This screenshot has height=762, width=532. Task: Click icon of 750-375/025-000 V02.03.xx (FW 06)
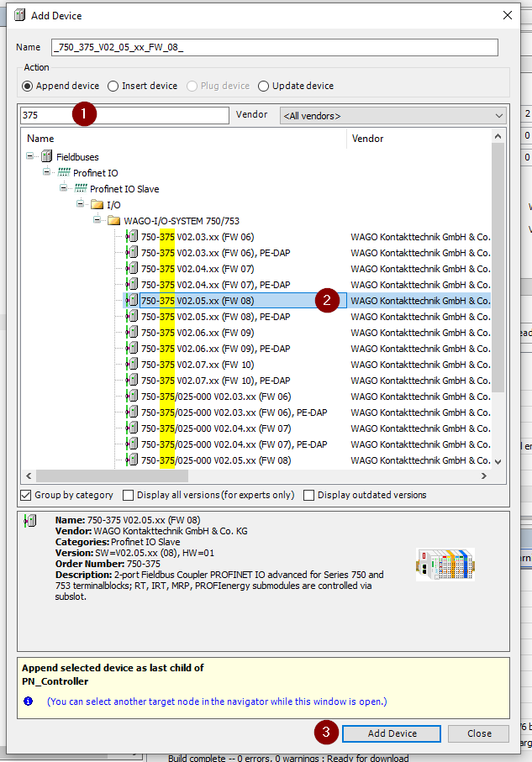tap(132, 396)
